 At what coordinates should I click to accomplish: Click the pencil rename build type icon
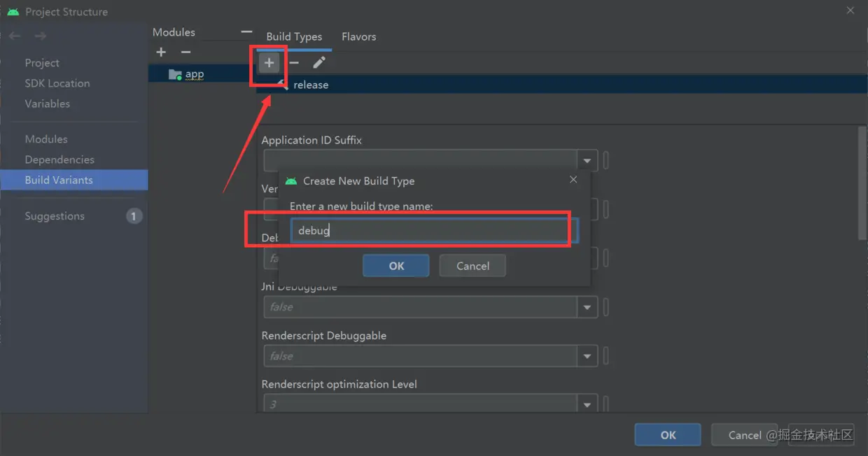[318, 63]
